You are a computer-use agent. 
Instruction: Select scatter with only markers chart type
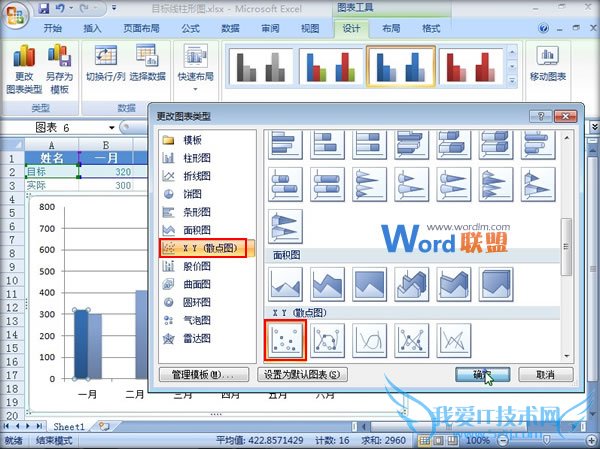click(x=285, y=340)
